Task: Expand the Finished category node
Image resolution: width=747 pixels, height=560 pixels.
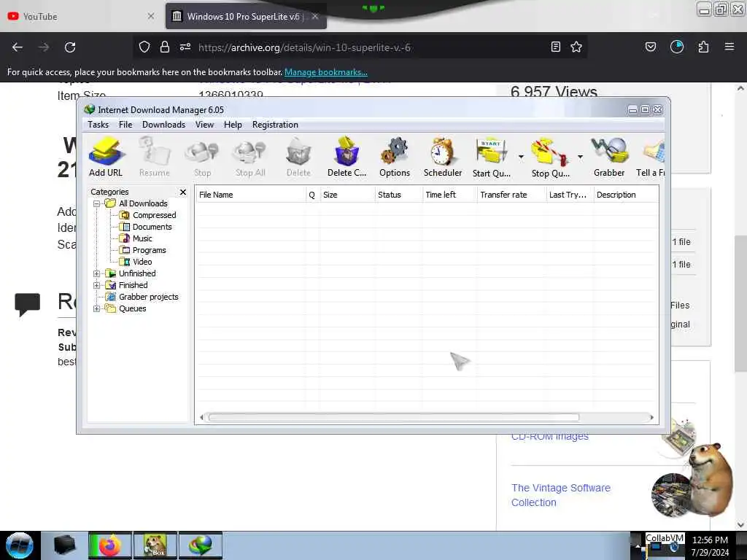Action: point(97,285)
